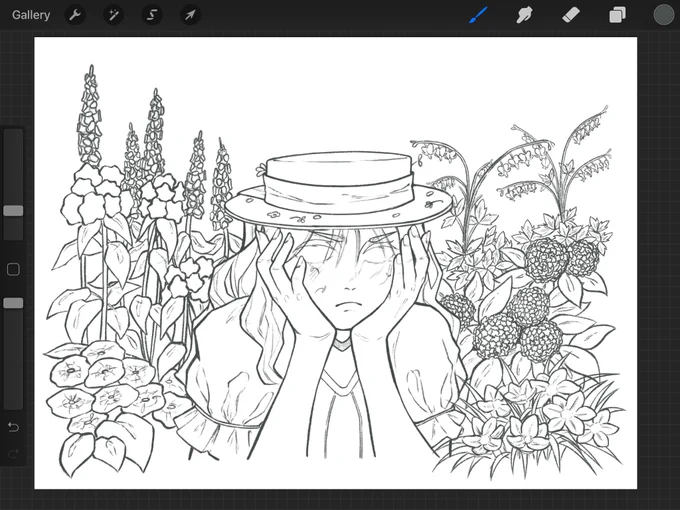680x510 pixels.
Task: Tap the hat on the drawing canvas
Action: [339, 190]
